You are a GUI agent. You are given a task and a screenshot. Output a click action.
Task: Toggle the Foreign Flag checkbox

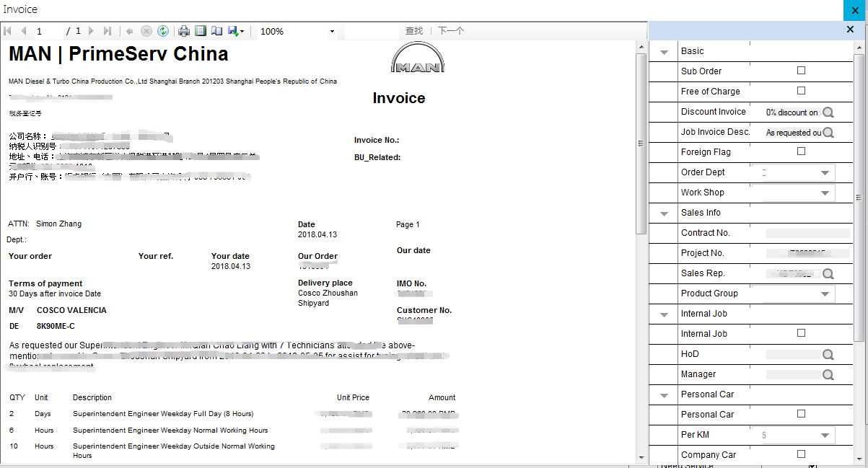pyautogui.click(x=801, y=151)
